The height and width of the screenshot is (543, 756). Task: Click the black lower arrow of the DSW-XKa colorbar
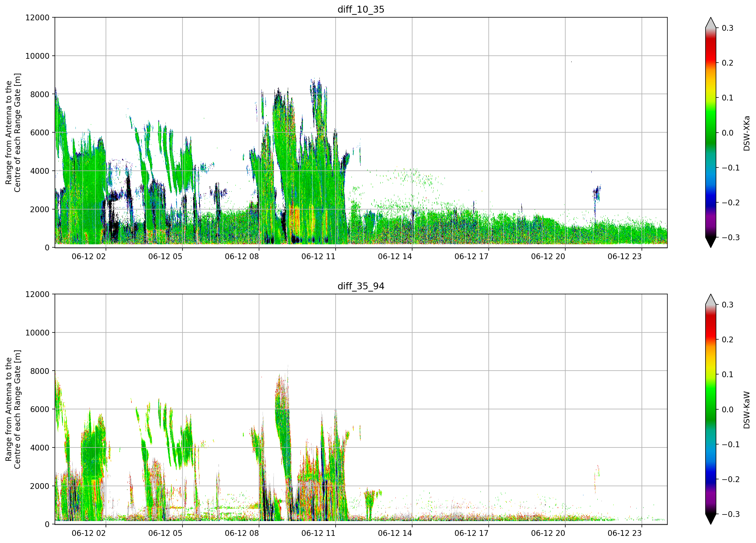coord(711,242)
